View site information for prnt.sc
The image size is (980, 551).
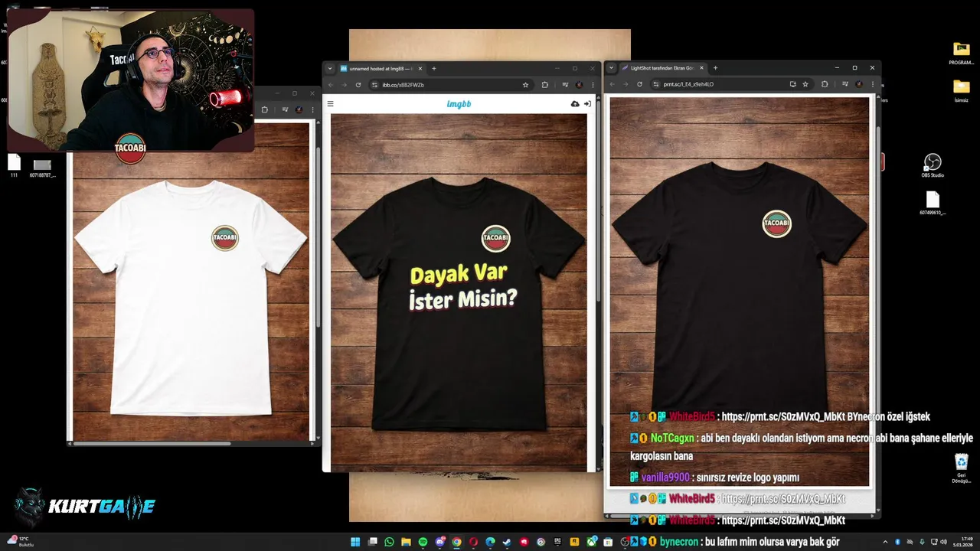click(x=656, y=84)
